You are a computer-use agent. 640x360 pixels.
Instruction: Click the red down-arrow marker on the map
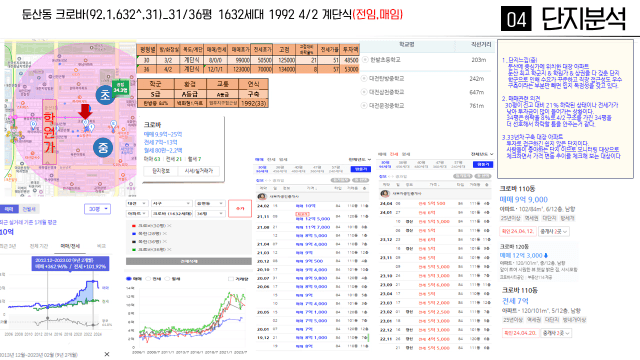pos(85,111)
